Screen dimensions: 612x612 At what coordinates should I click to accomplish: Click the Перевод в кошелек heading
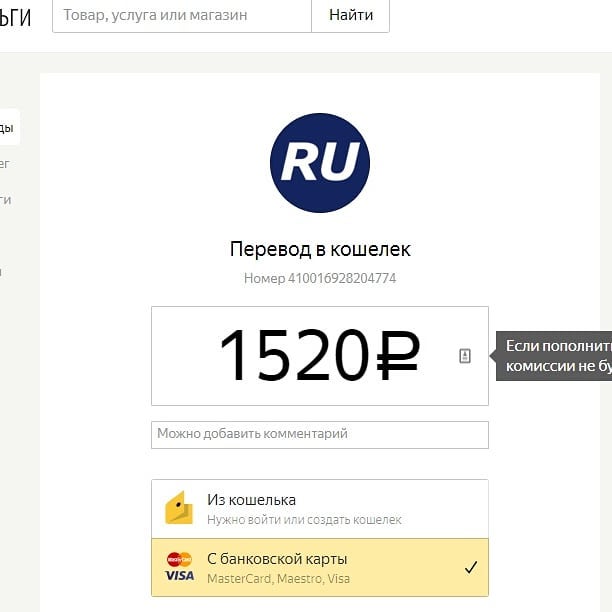pyautogui.click(x=320, y=249)
